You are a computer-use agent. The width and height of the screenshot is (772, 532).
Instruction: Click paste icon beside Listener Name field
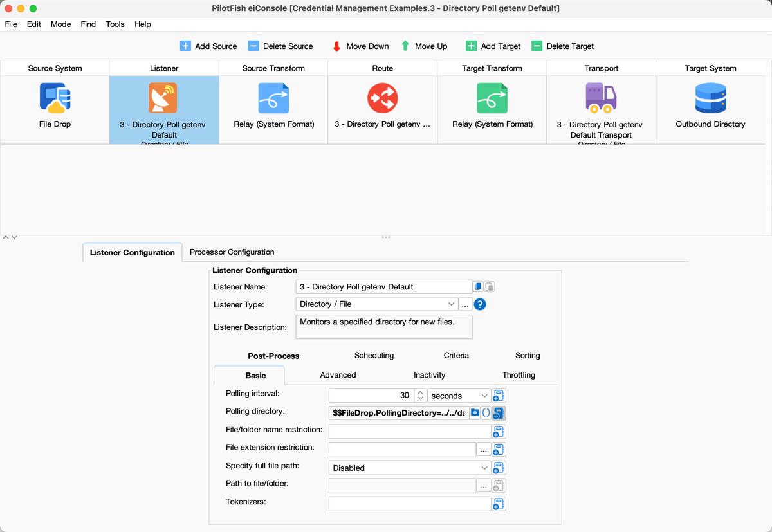pos(490,287)
